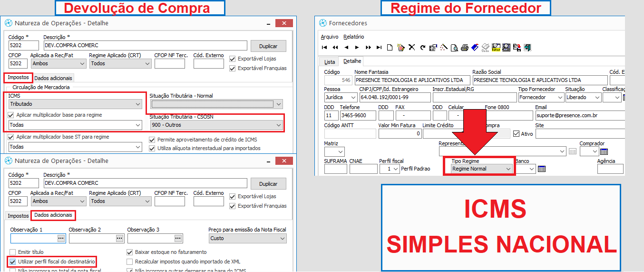Toggle Utiliza alíquota interestadual para importados
The height and width of the screenshot is (272, 644).
tap(152, 148)
